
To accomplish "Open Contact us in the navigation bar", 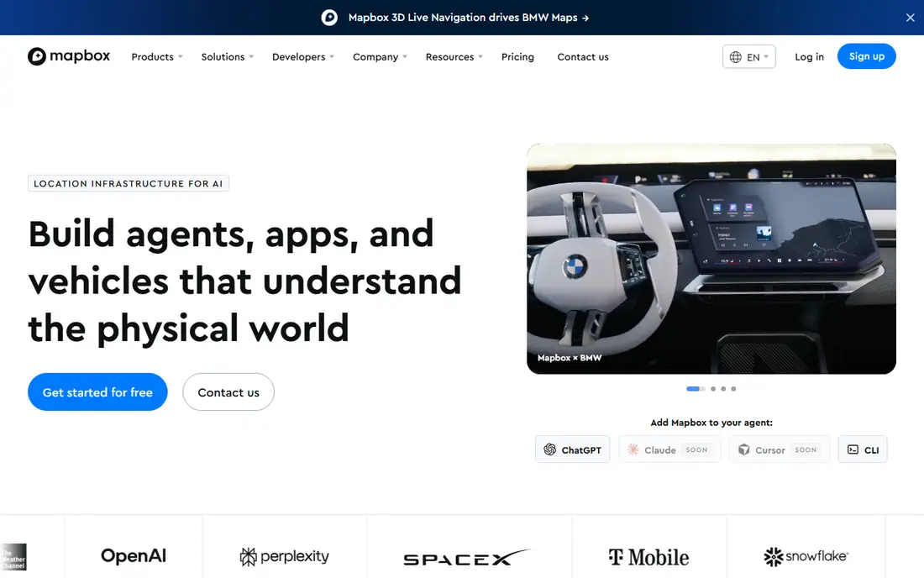I will tap(583, 57).
